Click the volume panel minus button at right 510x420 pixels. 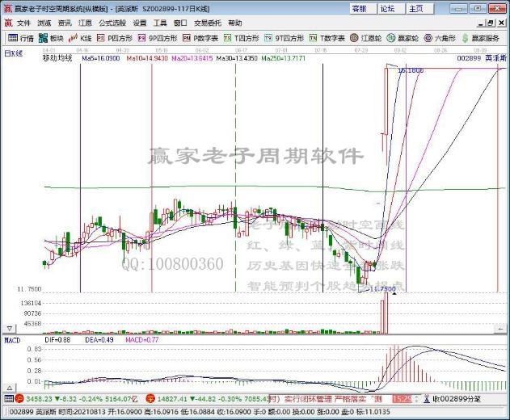click(x=500, y=329)
